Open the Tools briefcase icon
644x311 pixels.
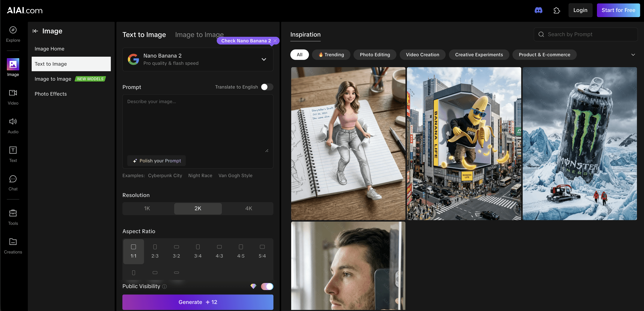13,213
